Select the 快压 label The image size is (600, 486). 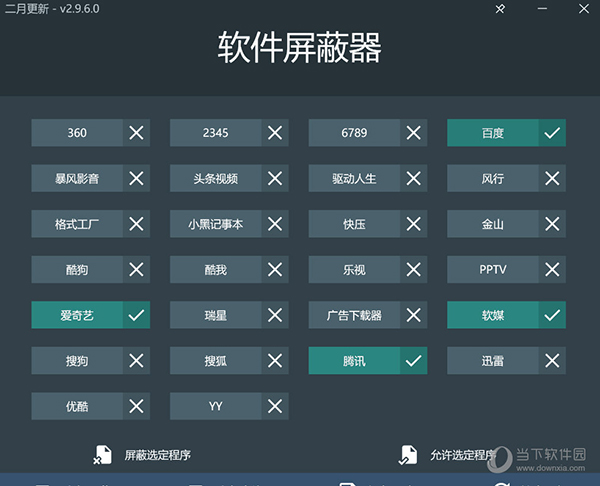354,224
